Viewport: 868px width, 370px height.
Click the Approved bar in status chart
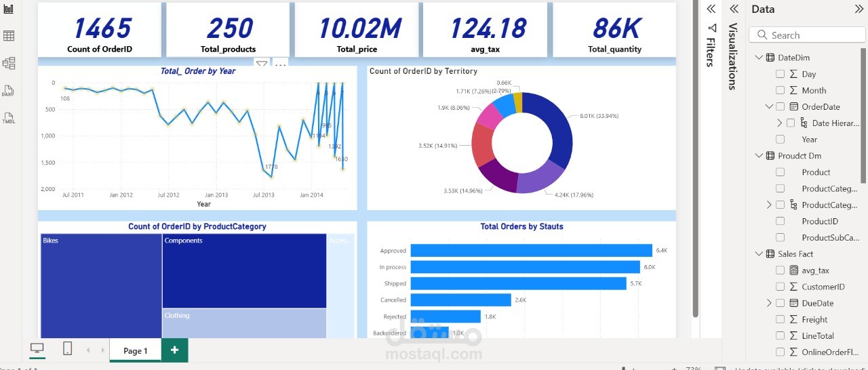click(532, 251)
